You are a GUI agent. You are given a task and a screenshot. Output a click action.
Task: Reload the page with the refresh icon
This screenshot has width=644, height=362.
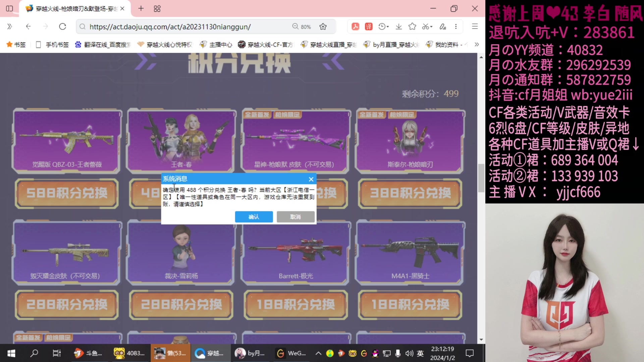click(62, 26)
